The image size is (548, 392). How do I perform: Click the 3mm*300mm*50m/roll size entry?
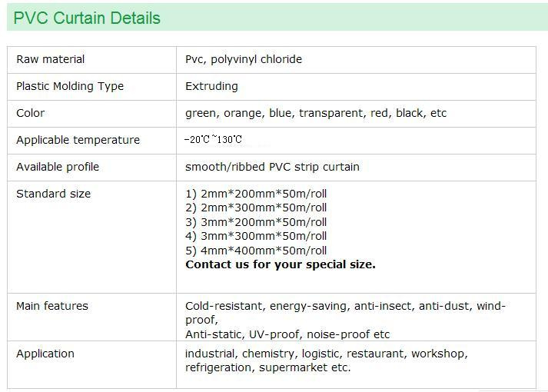(x=256, y=236)
